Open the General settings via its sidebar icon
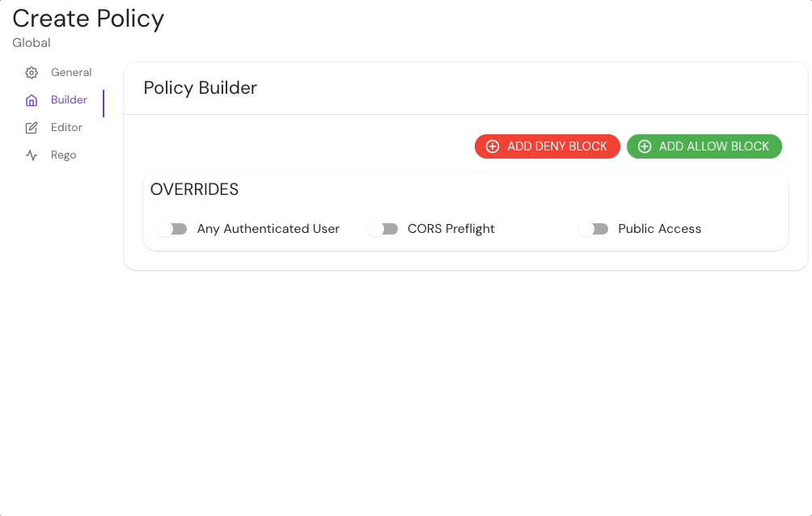 (x=32, y=73)
